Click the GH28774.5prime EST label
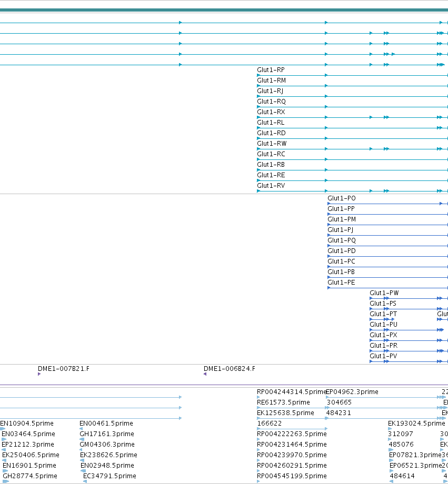The image size is (448, 484). coord(30,476)
